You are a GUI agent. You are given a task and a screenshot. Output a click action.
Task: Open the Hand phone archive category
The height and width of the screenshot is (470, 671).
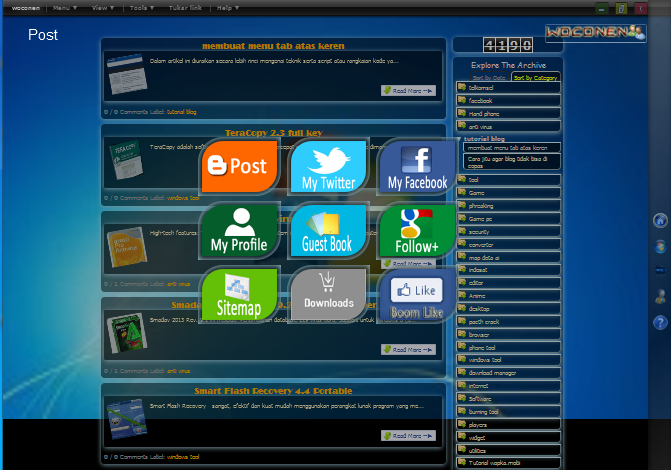click(508, 113)
